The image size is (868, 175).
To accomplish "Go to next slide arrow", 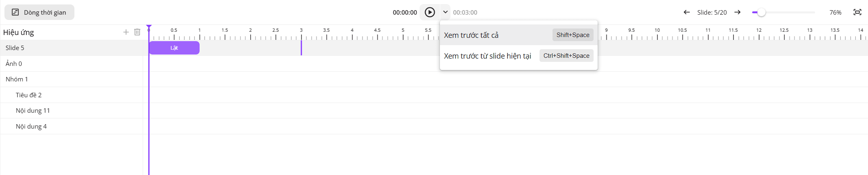I will (x=737, y=12).
